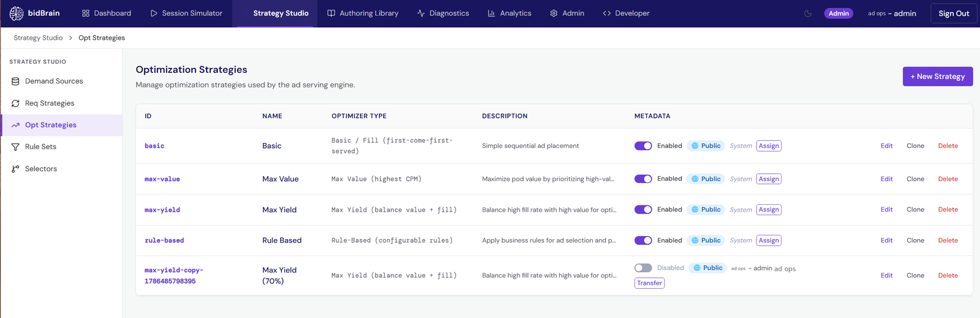This screenshot has height=318, width=980.
Task: Open the max-value ID link
Action: click(x=162, y=179)
